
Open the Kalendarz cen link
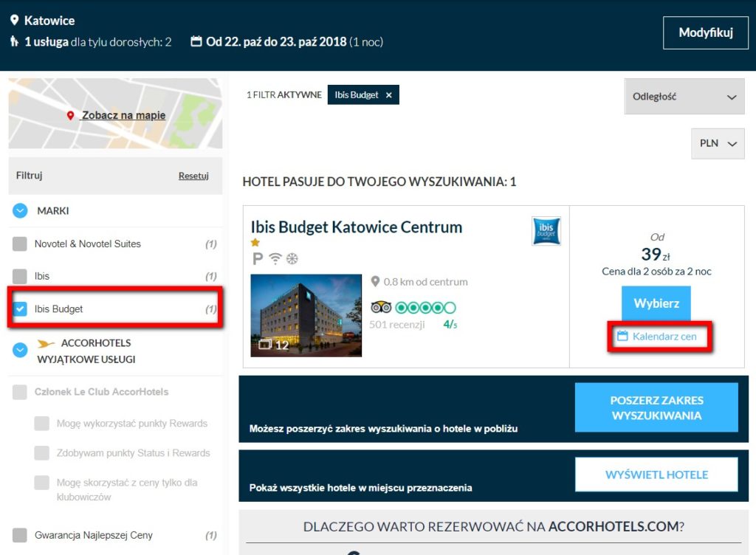pos(664,337)
